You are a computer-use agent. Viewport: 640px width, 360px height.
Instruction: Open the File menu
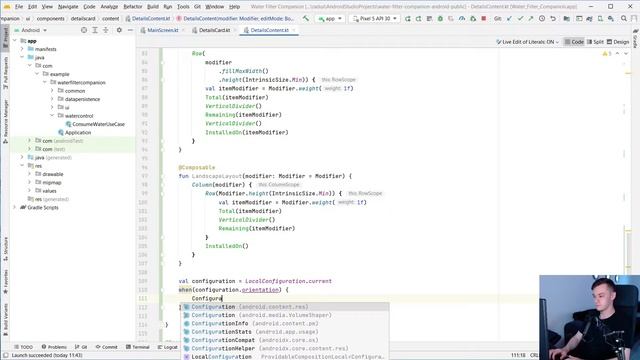pyautogui.click(x=19, y=7)
